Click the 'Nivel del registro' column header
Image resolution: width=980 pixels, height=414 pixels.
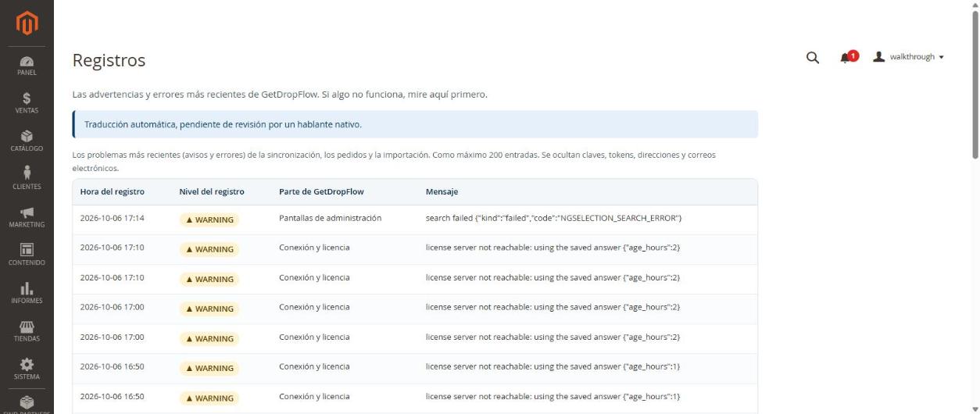(212, 191)
